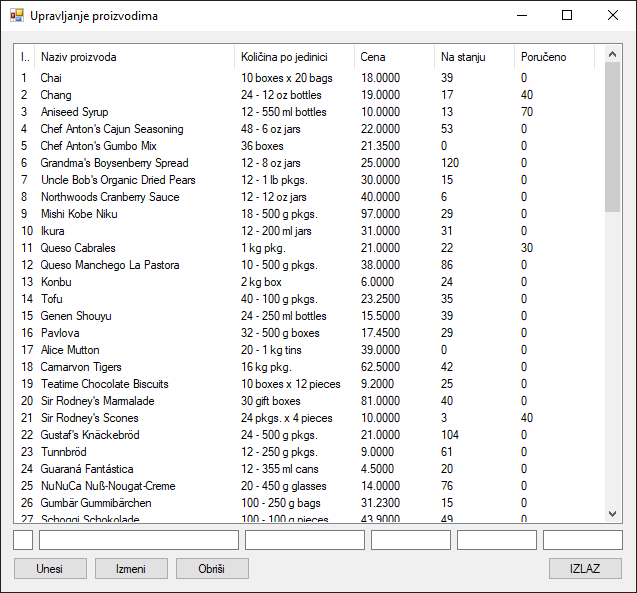Screen dimensions: 637x593
Task: Click the last input field under Poručeno column
Action: click(582, 540)
